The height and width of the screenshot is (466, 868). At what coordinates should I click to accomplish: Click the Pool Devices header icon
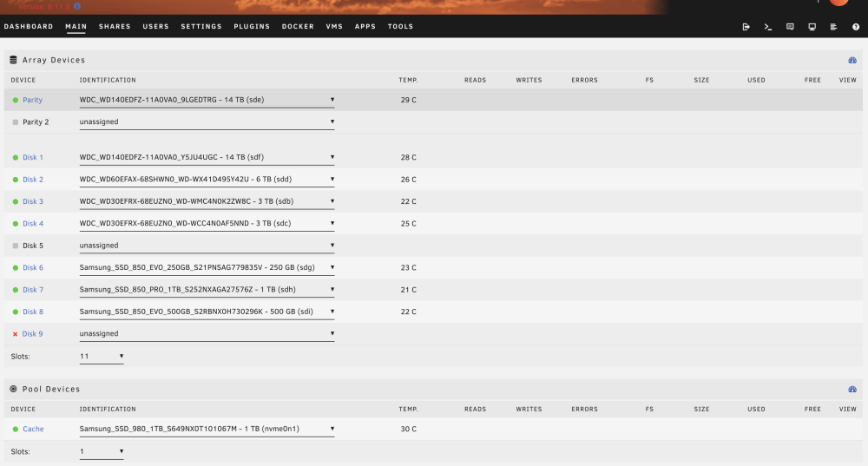pos(13,389)
